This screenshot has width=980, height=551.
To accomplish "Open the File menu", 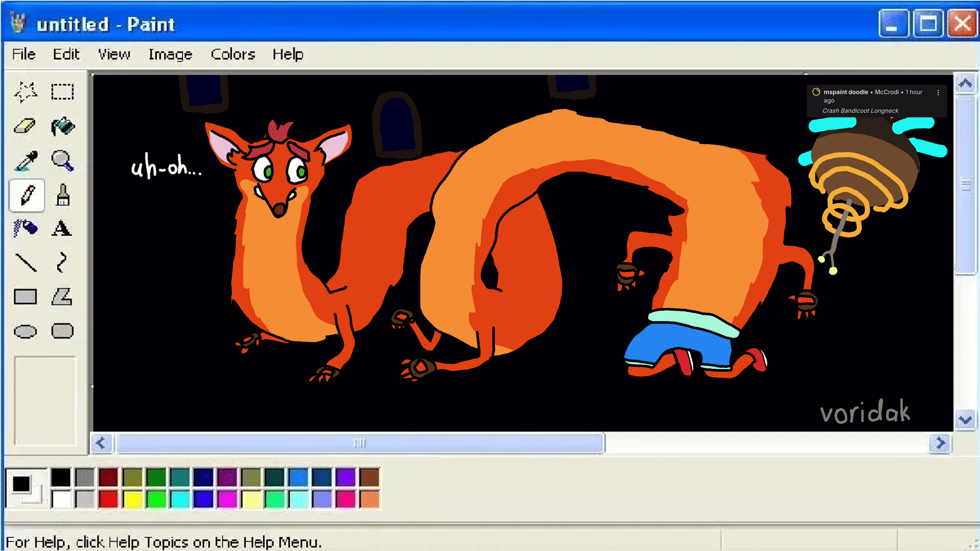I will (x=24, y=54).
